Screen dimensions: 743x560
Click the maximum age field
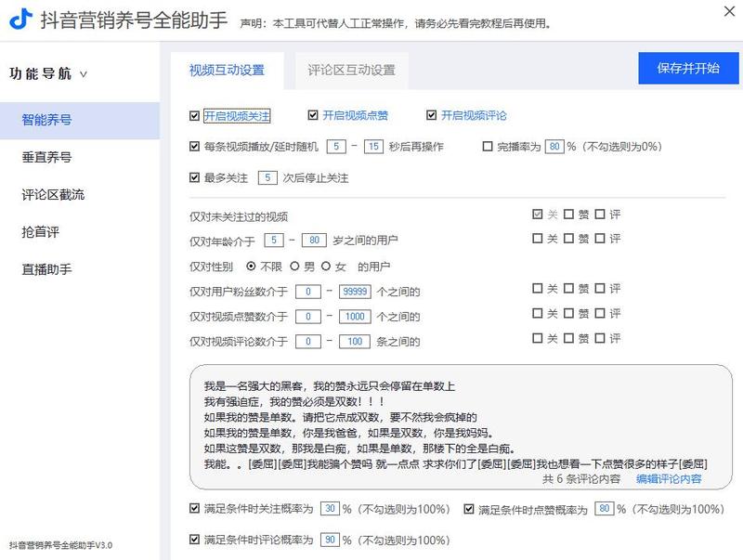point(314,241)
